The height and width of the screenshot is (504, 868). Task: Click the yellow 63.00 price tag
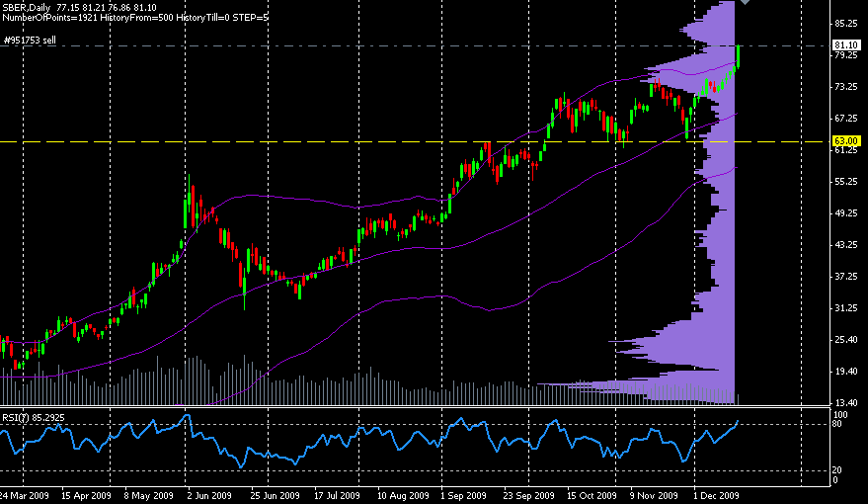(x=843, y=141)
